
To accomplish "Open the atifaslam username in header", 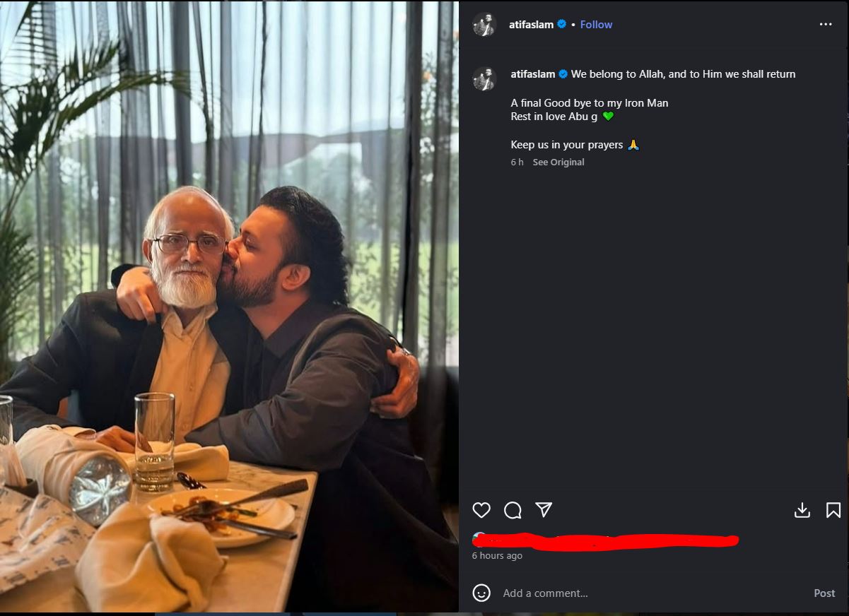I will click(531, 24).
